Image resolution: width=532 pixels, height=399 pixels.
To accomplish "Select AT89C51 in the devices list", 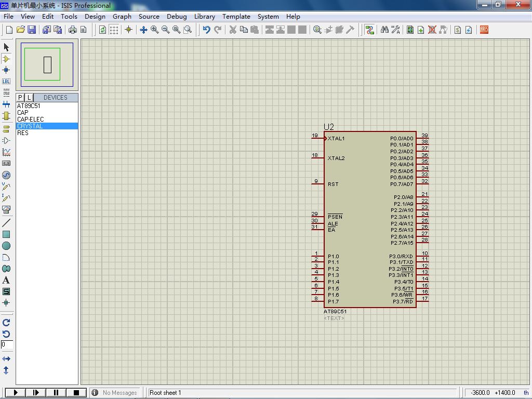I will click(x=29, y=106).
